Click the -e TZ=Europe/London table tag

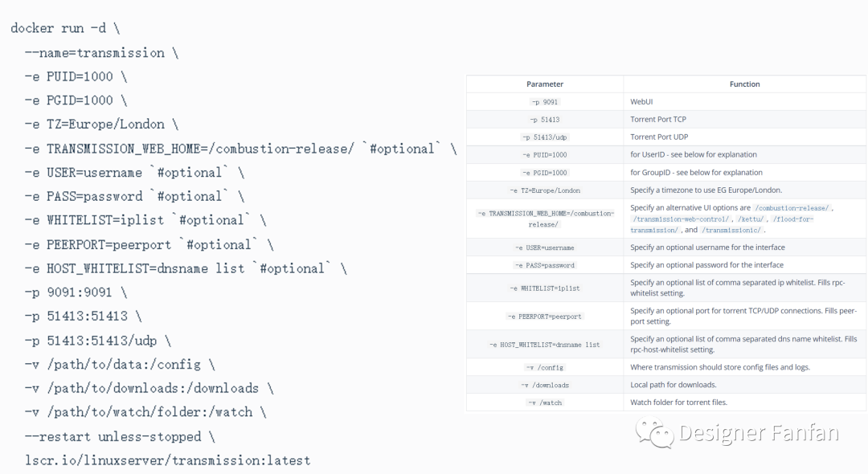click(x=545, y=190)
